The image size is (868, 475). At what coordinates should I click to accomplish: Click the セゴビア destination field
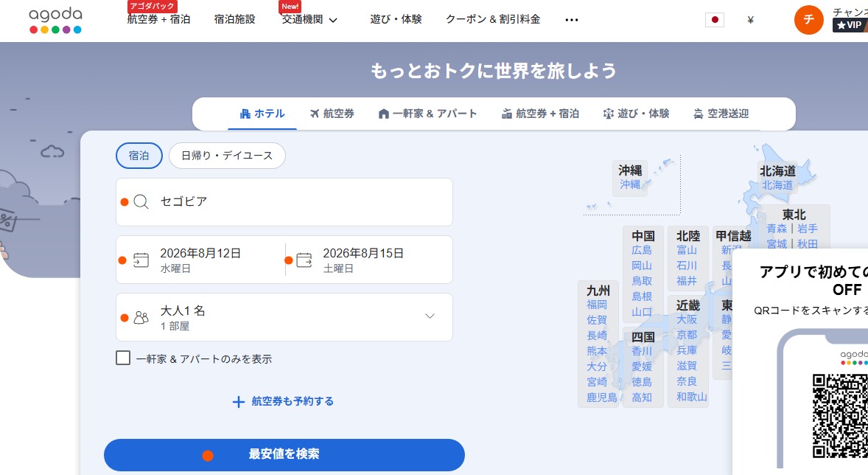point(284,202)
